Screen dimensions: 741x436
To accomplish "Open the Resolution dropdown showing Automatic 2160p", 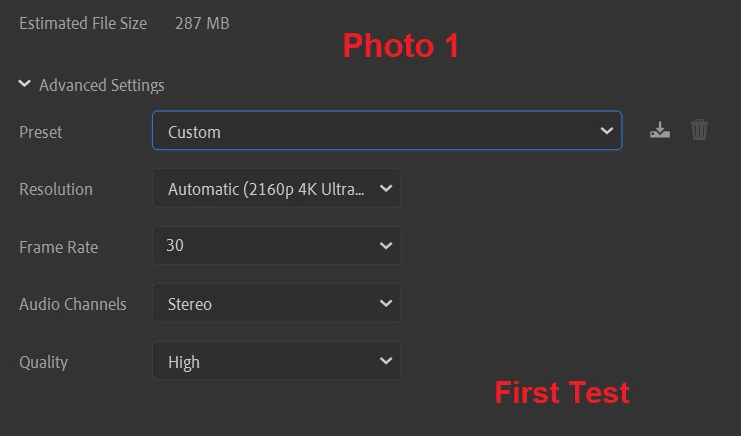I will [x=276, y=188].
